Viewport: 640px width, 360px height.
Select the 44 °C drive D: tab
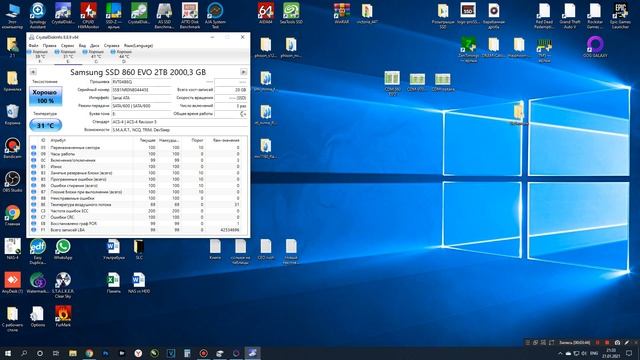124,56
